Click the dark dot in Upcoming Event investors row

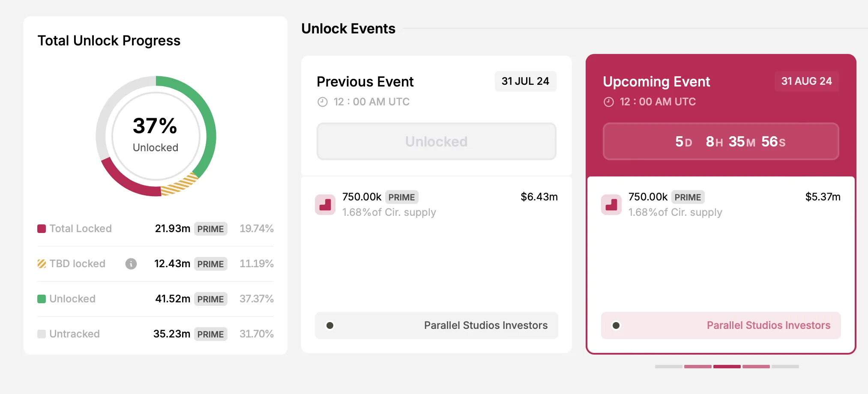616,325
